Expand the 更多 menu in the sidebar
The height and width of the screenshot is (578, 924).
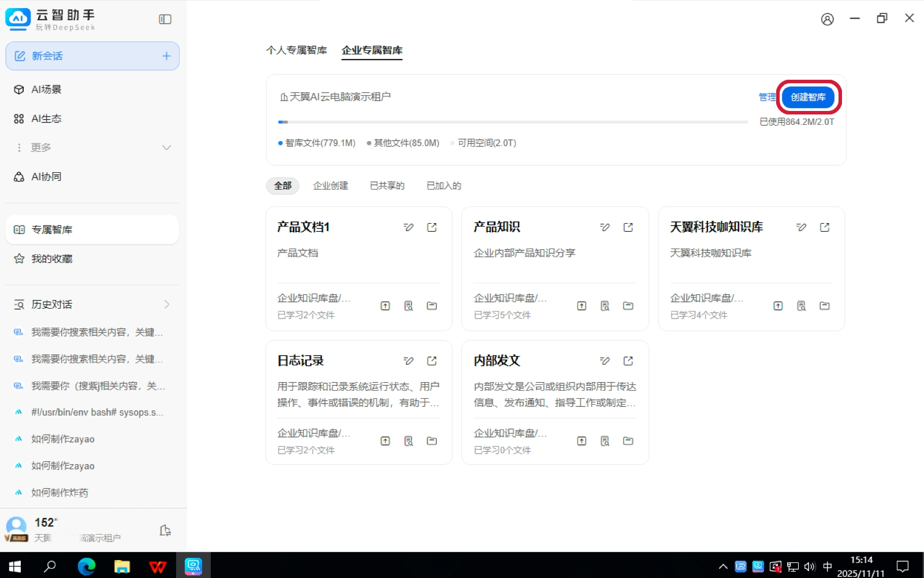[166, 147]
